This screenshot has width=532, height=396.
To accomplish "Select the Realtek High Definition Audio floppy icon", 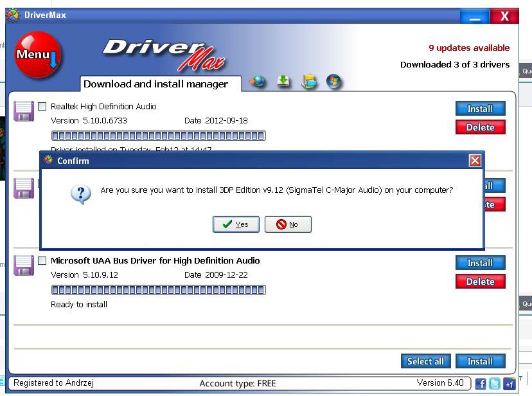I will point(24,111).
